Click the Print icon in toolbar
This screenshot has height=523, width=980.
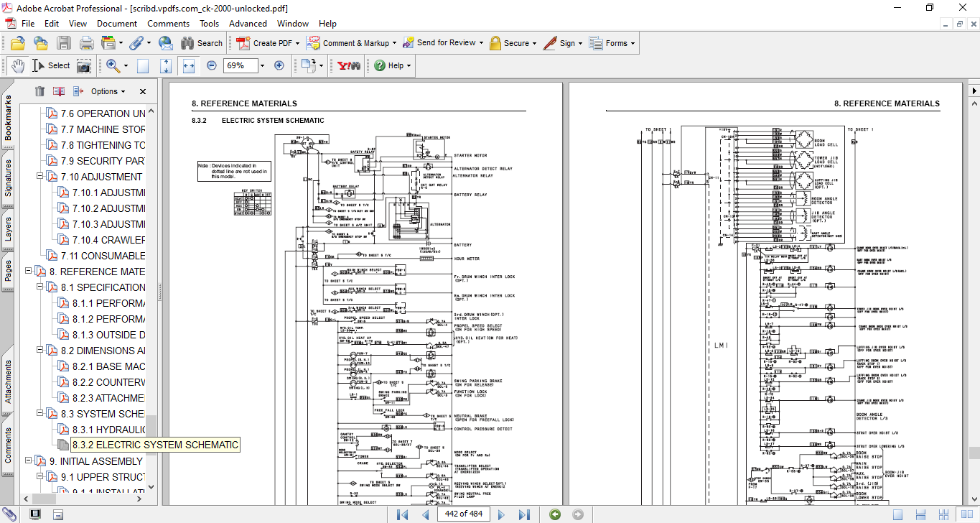pos(87,43)
